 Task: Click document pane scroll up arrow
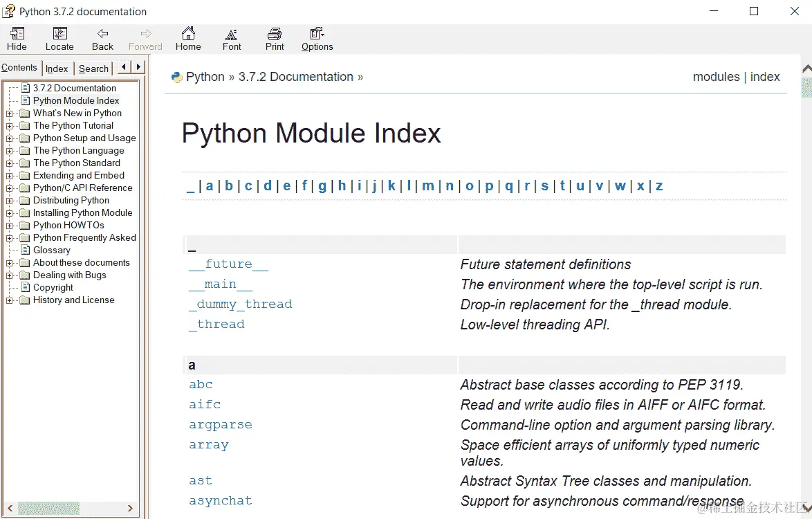click(x=807, y=69)
